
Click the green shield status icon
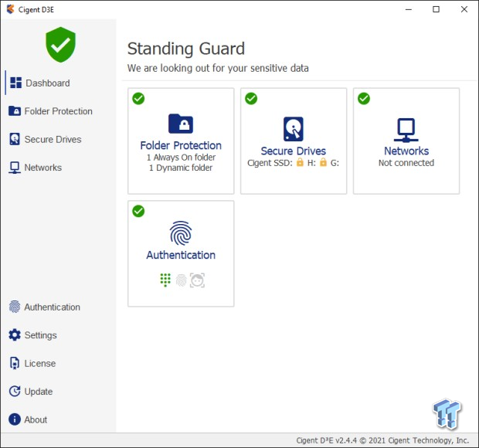60,45
